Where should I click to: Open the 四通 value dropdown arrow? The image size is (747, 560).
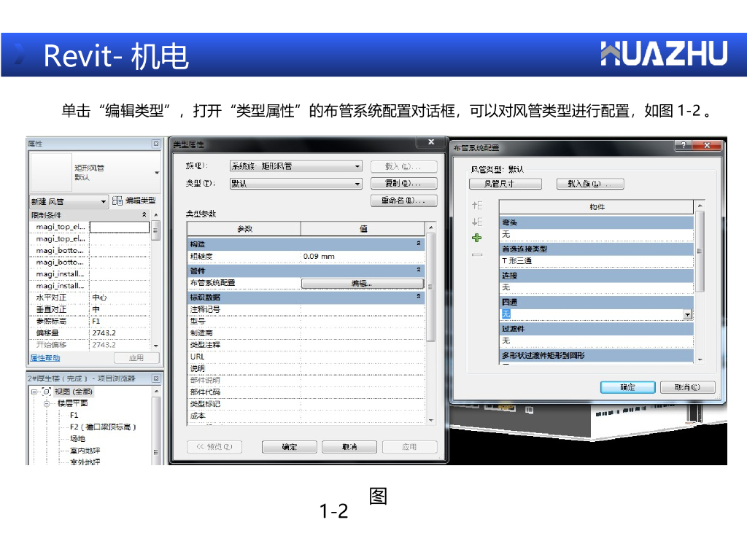687,314
